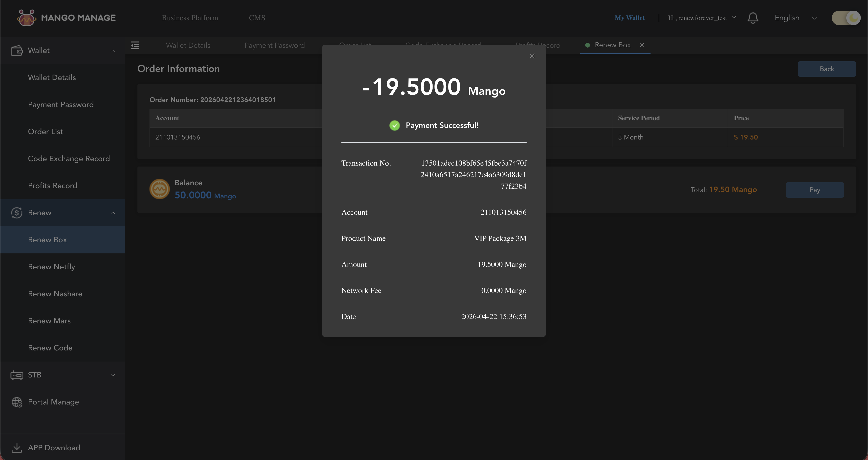Screen dimensions: 868x460
Task: Expand the STB sidebar chevron
Action: click(113, 375)
